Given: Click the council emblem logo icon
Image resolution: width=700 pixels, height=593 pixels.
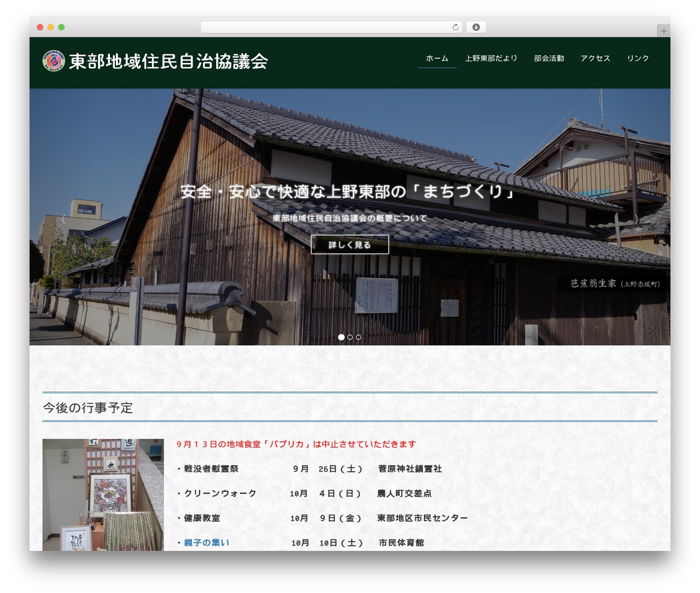Looking at the screenshot, I should coord(54,61).
